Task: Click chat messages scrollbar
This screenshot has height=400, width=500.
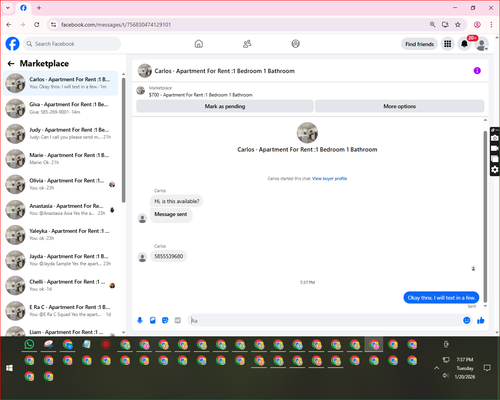Action: (485, 217)
